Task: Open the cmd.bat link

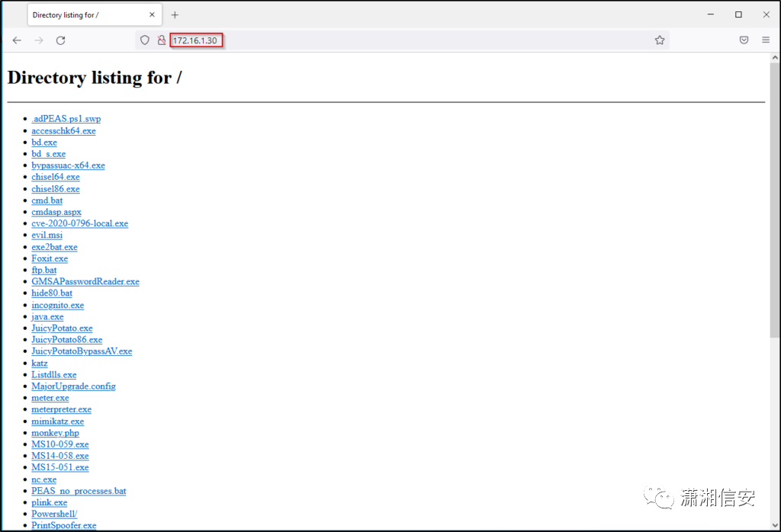Action: [x=47, y=200]
